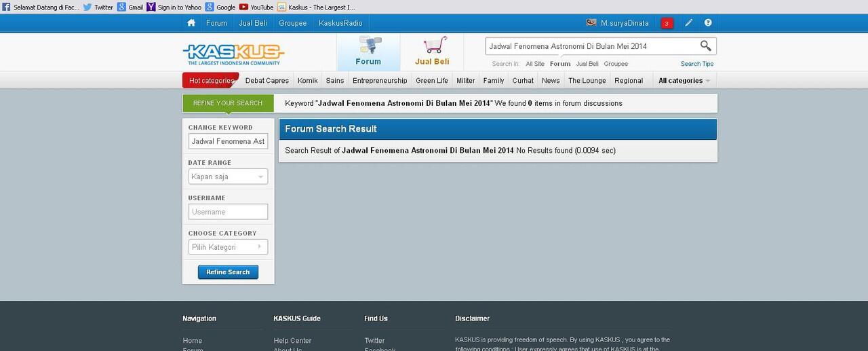Image resolution: width=868 pixels, height=351 pixels.
Task: Click the Forum Search Result heading
Action: 331,129
